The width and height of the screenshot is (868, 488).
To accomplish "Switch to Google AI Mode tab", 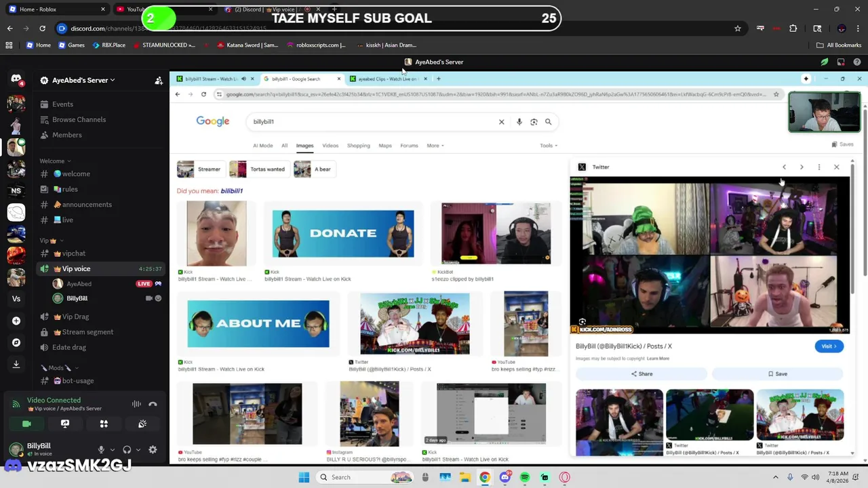I will 262,146.
